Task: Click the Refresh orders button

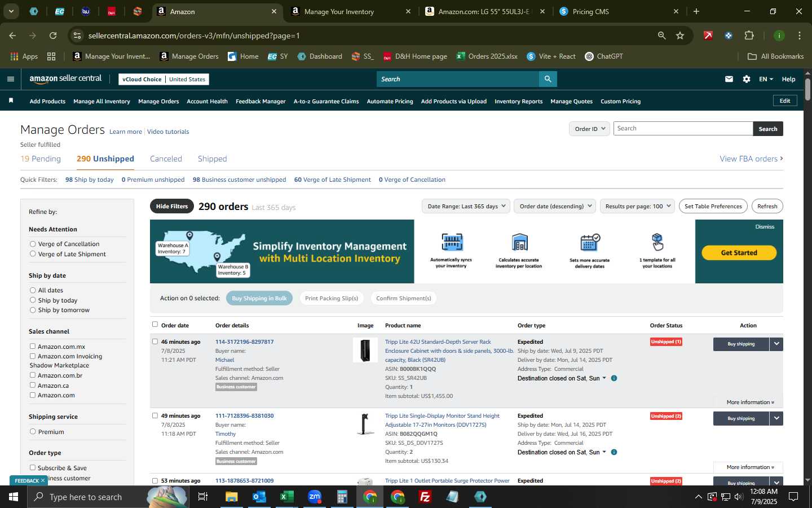Action: click(x=767, y=206)
